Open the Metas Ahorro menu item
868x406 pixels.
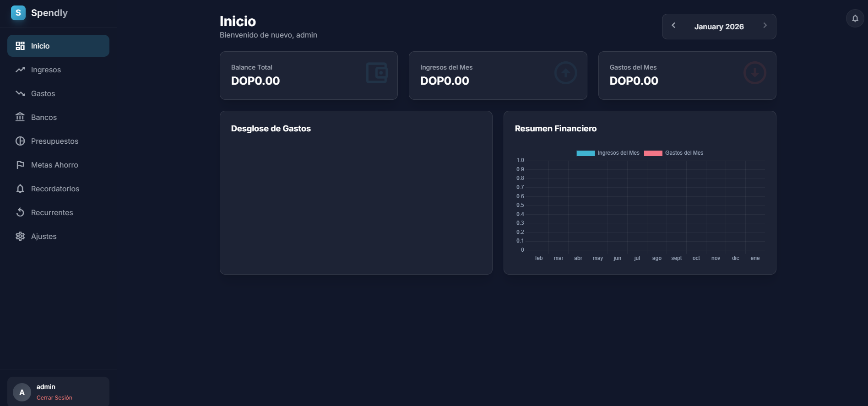(58, 165)
